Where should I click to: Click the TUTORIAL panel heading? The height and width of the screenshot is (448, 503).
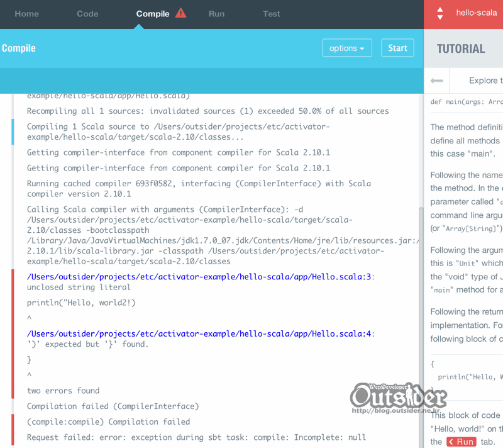click(461, 49)
